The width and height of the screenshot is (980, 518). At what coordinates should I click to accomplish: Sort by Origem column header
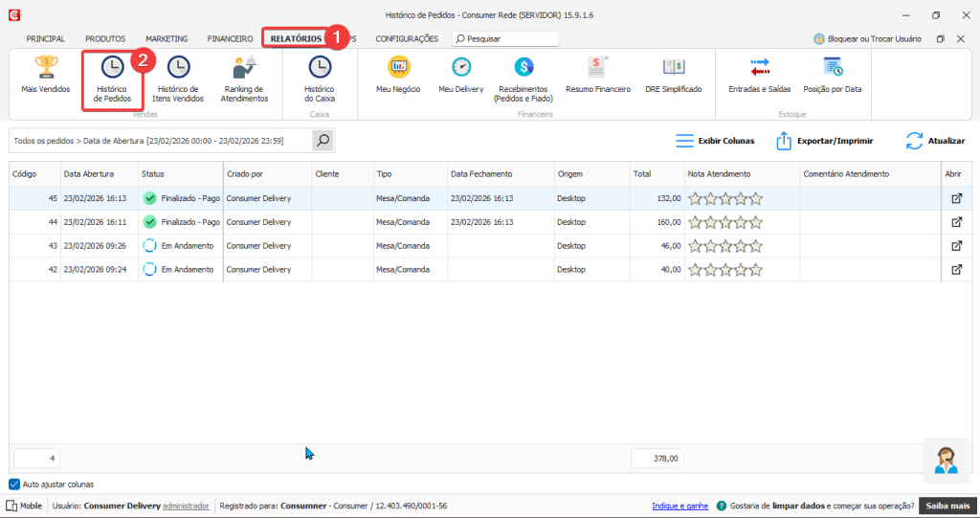591,174
